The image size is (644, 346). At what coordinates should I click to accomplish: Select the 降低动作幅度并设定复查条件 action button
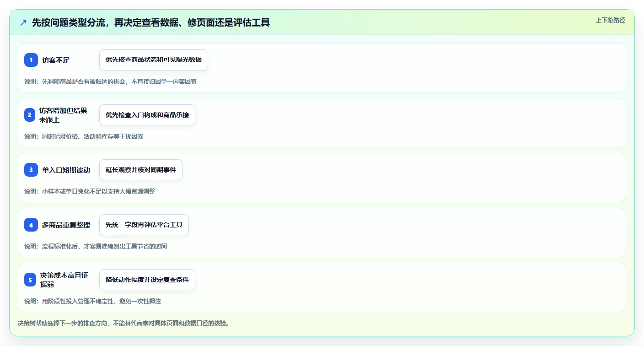pos(147,280)
